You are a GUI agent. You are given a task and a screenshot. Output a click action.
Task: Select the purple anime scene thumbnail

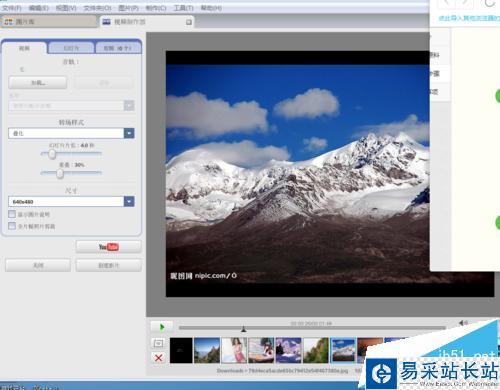[x=289, y=350]
